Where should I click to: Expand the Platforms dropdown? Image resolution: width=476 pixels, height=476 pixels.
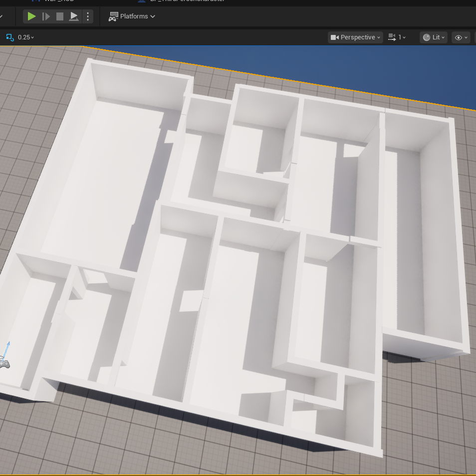132,16
